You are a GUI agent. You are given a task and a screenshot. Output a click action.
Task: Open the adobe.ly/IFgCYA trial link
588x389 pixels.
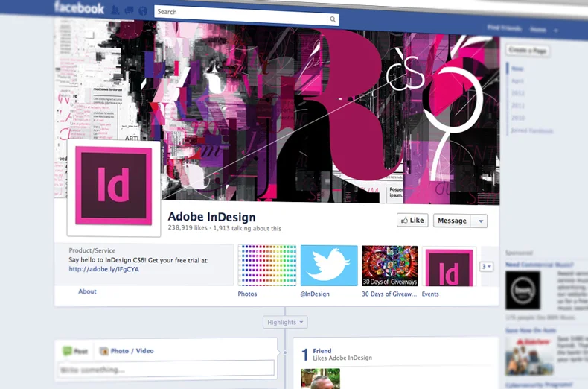104,269
